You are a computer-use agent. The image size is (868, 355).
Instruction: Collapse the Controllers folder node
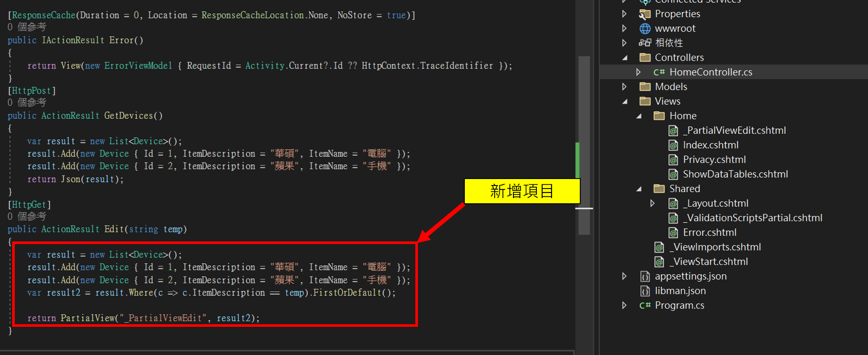625,58
